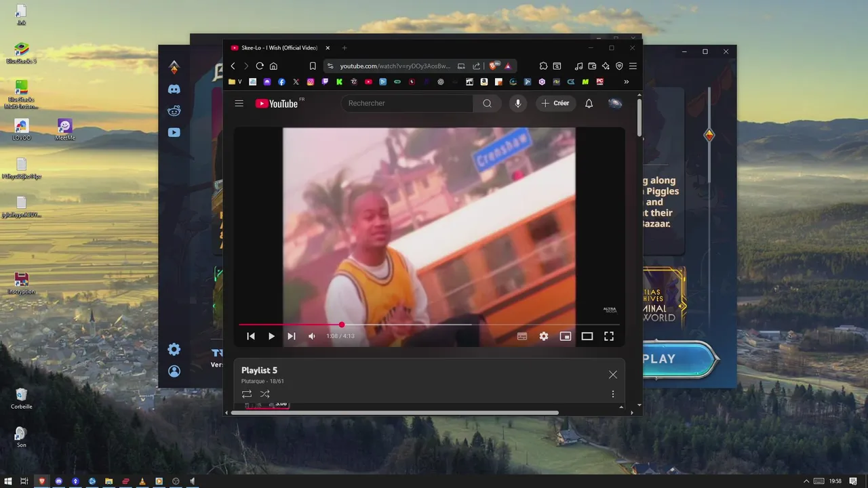The height and width of the screenshot is (488, 868).
Task: Open the Playlist 5 title link
Action: pos(259,370)
